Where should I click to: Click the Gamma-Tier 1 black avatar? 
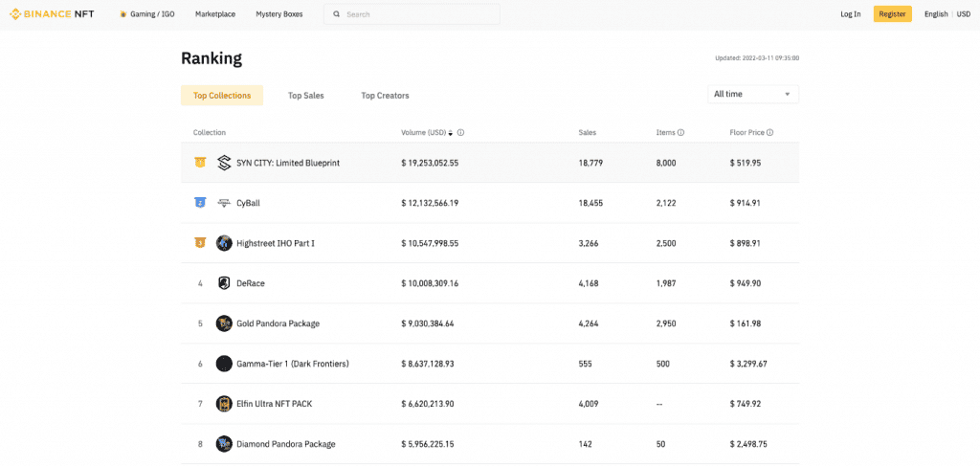pos(224,364)
